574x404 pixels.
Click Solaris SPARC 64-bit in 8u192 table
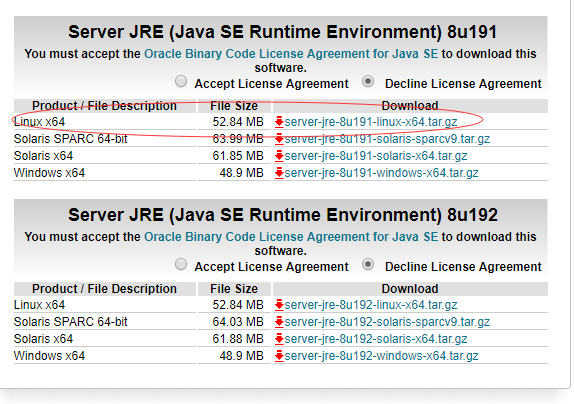pyautogui.click(x=70, y=322)
